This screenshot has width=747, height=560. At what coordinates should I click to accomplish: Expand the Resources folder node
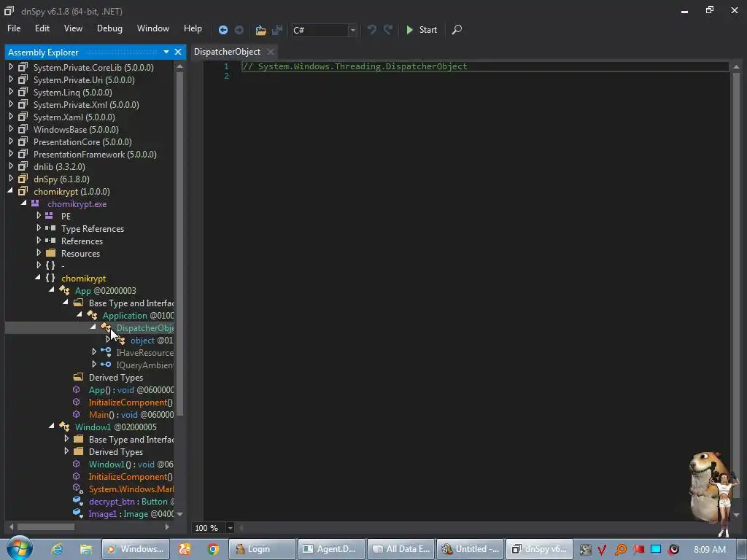tap(39, 253)
